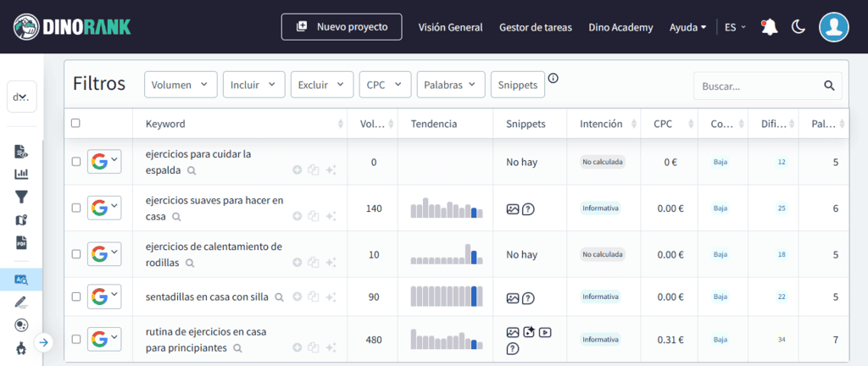The width and height of the screenshot is (868, 366).
Task: Click the magnifier beside 'sentadillas en casa con silla'
Action: 277,297
